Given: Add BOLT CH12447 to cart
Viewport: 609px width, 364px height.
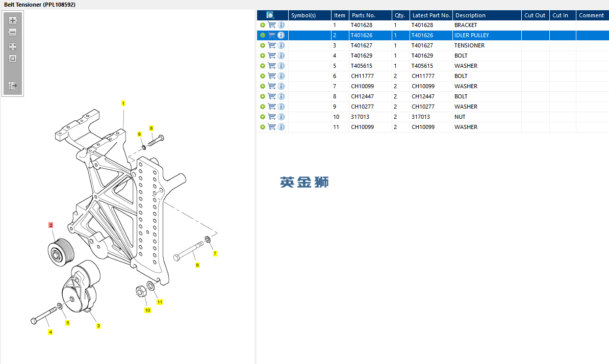Looking at the screenshot, I should 272,96.
